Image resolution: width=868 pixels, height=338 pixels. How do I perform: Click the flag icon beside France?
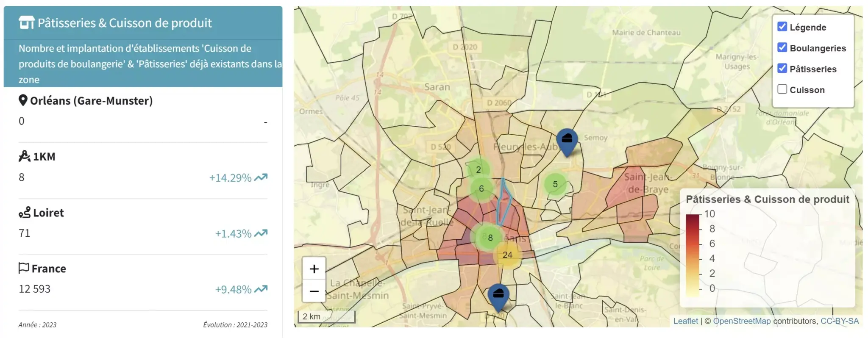click(24, 268)
